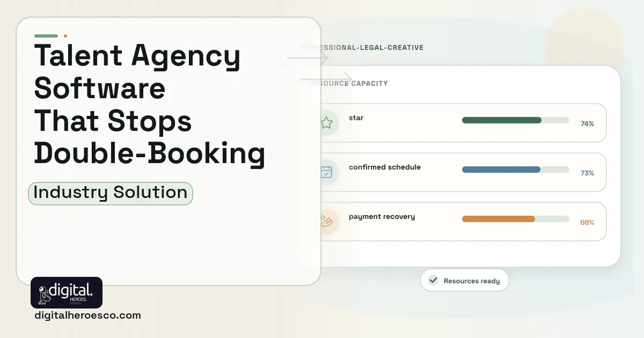This screenshot has height=338, width=644.
Task: Click the 'payment recovery' label
Action: [x=382, y=217]
